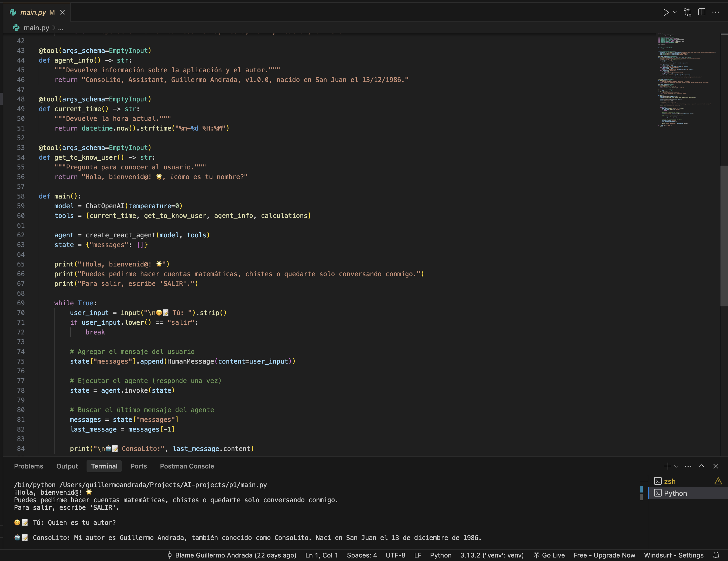728x561 pixels.
Task: Open terminal panel more actions ellipsis
Action: pos(688,466)
